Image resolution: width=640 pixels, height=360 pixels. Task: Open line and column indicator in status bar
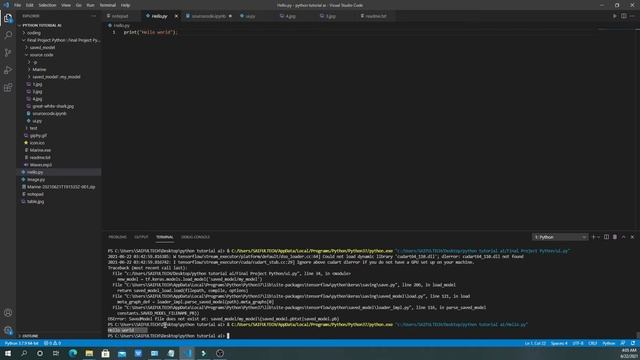(535, 343)
